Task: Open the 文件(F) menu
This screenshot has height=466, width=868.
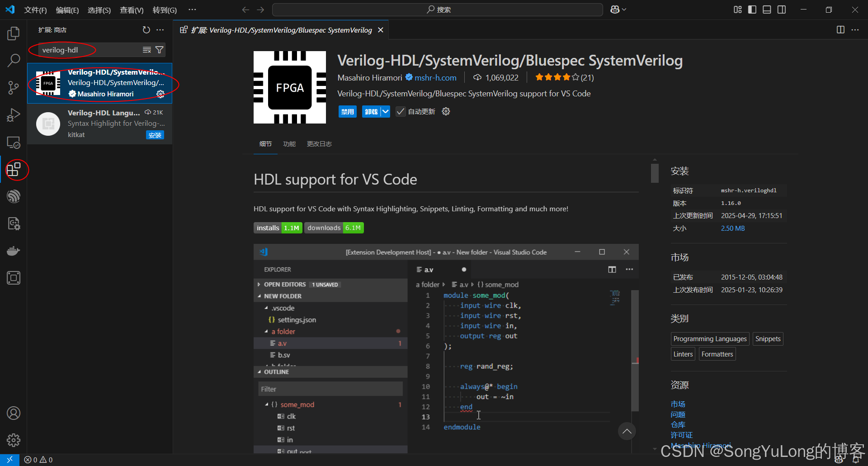Action: (x=35, y=10)
